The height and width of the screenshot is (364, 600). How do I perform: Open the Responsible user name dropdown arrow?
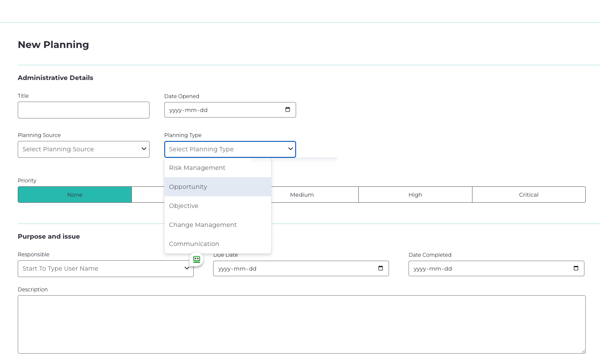pyautogui.click(x=187, y=268)
